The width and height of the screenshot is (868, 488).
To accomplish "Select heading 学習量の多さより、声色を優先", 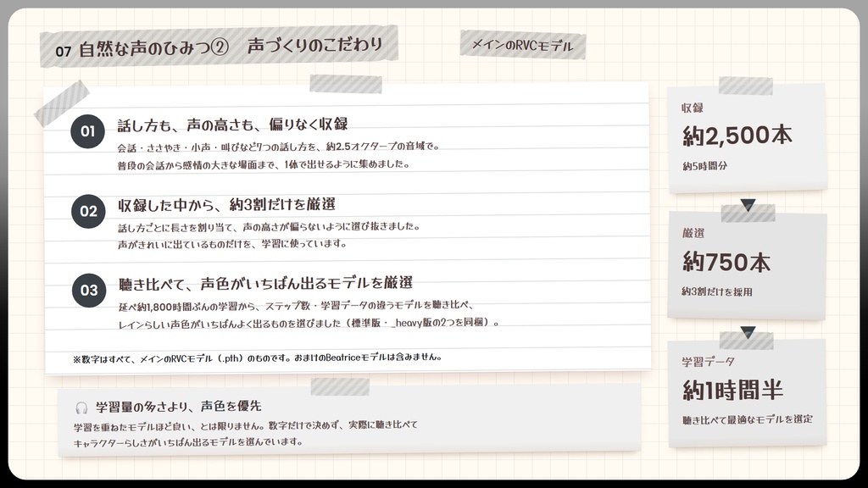I will tap(178, 407).
